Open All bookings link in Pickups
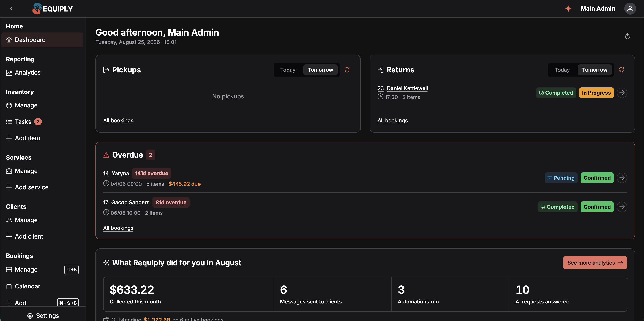Viewport: 644px width, 321px height. pyautogui.click(x=118, y=120)
